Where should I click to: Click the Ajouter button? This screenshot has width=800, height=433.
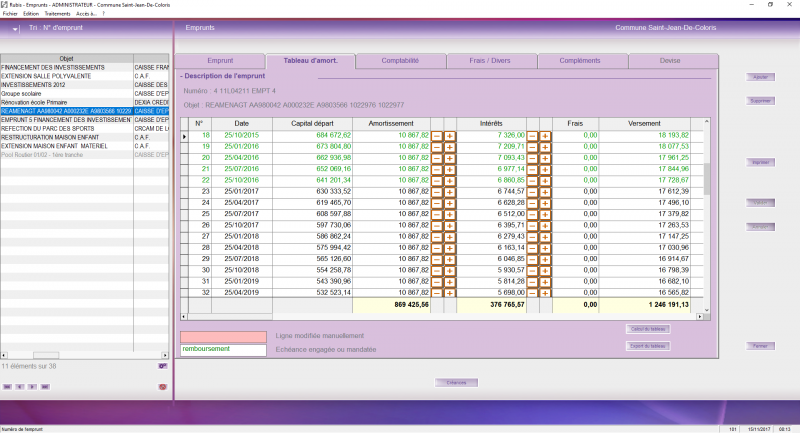click(x=760, y=77)
